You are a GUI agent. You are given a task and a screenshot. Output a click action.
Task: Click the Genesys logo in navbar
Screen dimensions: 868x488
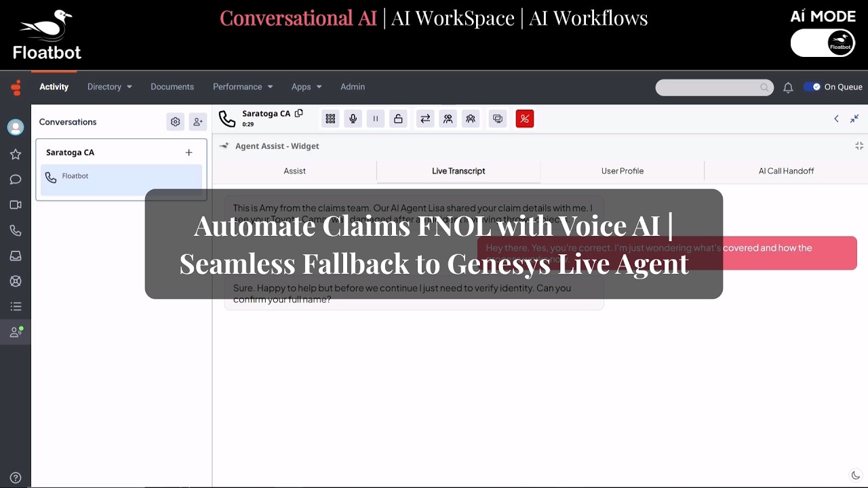(x=16, y=87)
